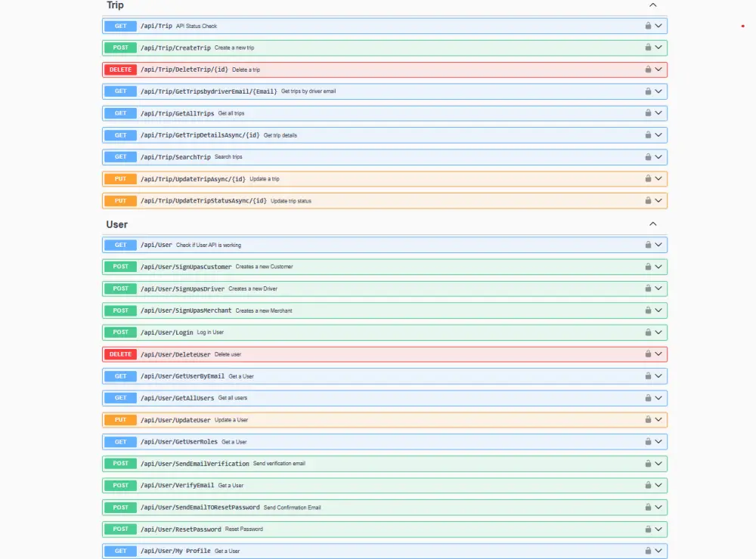Screen dimensions: 756x559
Task: Click the lock icon on /api/Trip/GetTripsbydriverEmail
Action: click(x=646, y=91)
